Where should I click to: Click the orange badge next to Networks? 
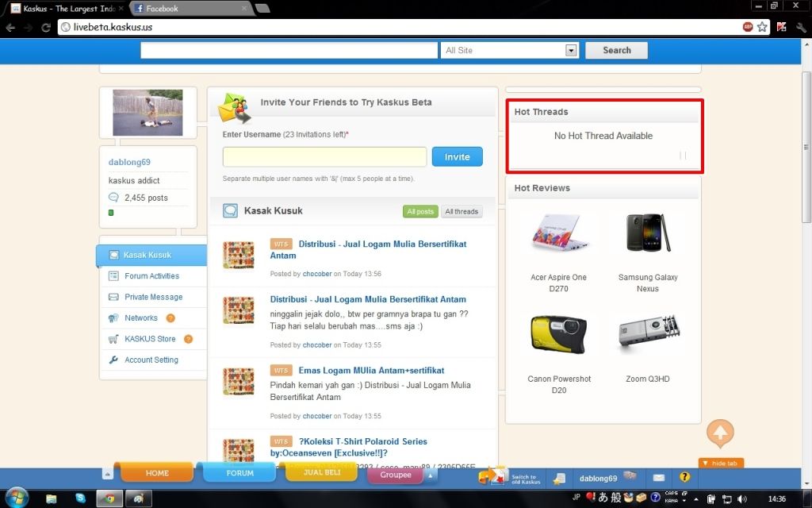[170, 318]
